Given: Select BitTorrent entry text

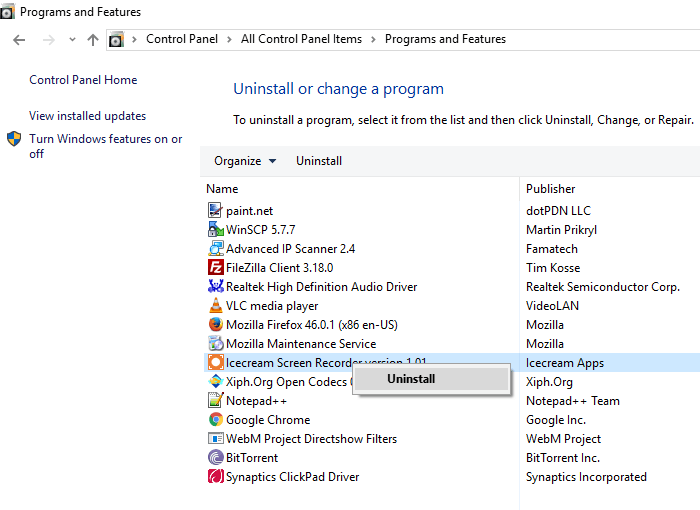Looking at the screenshot, I should pyautogui.click(x=252, y=458).
